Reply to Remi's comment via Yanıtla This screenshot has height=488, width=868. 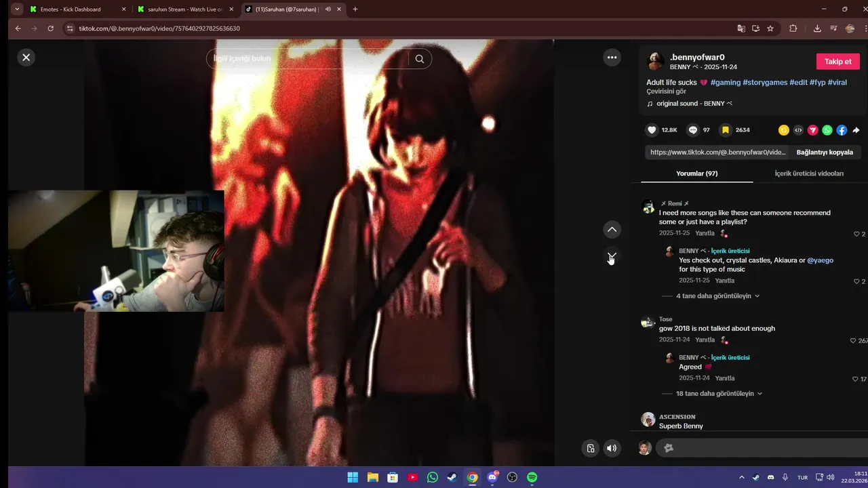(x=705, y=233)
